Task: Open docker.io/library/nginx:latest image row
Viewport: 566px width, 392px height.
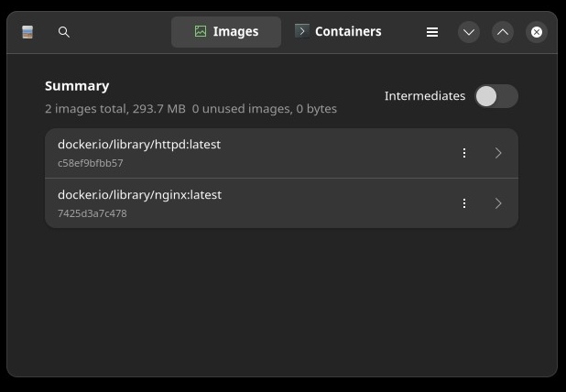Action: 281,203
